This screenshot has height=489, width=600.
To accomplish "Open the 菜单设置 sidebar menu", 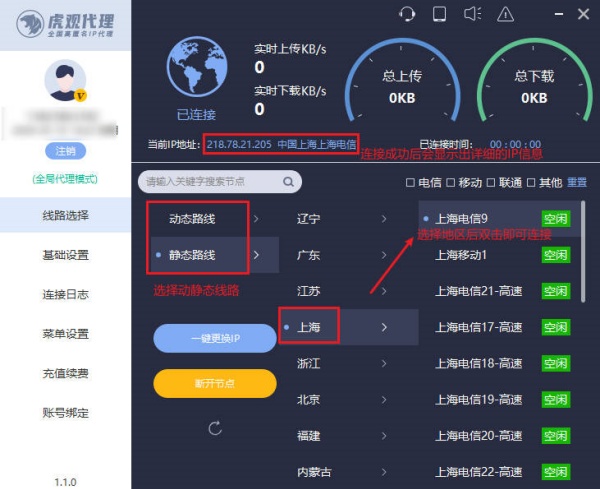I will [65, 334].
